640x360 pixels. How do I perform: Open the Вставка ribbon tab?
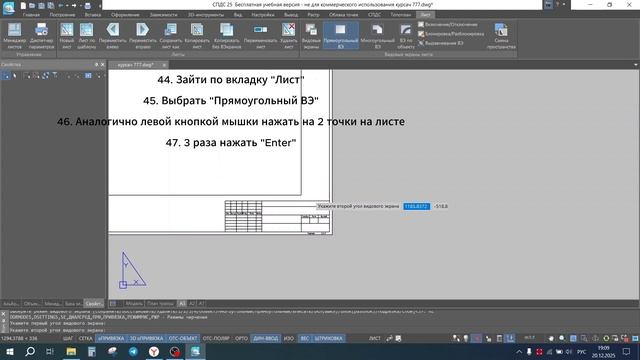coord(93,15)
